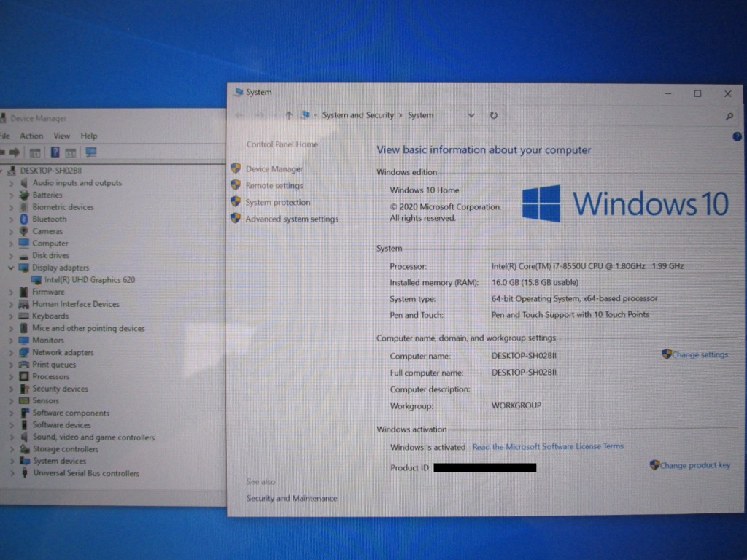Refresh the System window address bar
The height and width of the screenshot is (560, 747).
[494, 115]
